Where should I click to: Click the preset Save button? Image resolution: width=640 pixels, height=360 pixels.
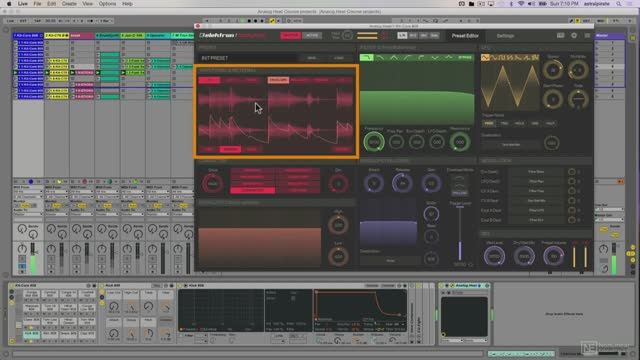312,58
